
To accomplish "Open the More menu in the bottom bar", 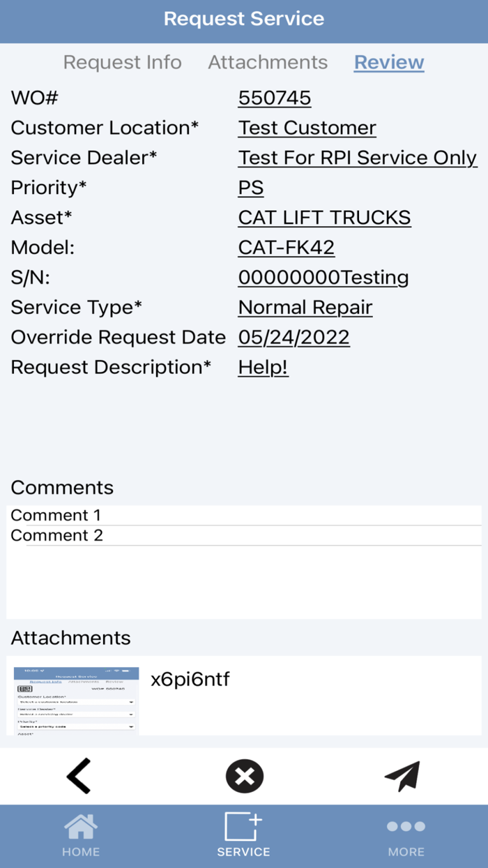I will coord(406,835).
